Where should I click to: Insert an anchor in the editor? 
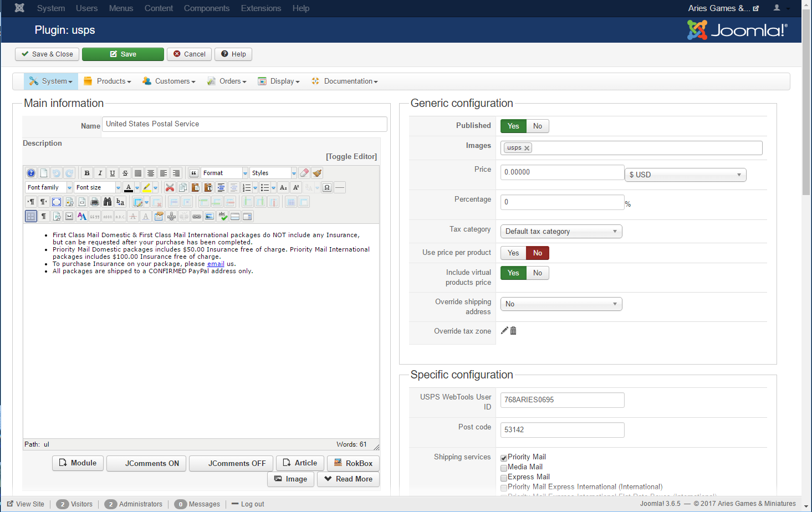coord(171,216)
